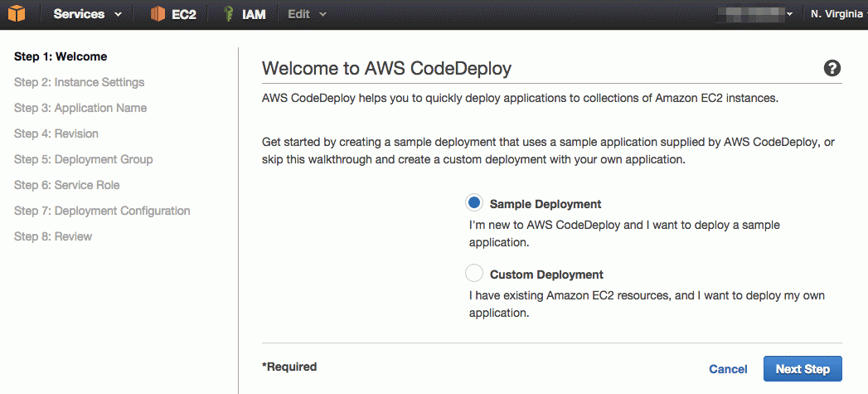Click the Next Step button
The image size is (868, 394).
[x=803, y=369]
